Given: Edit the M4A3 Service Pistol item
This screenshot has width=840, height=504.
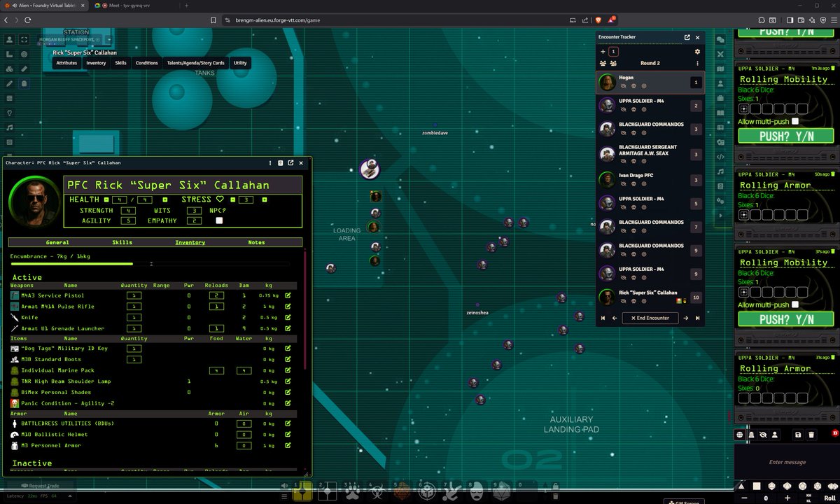Looking at the screenshot, I should click(288, 295).
